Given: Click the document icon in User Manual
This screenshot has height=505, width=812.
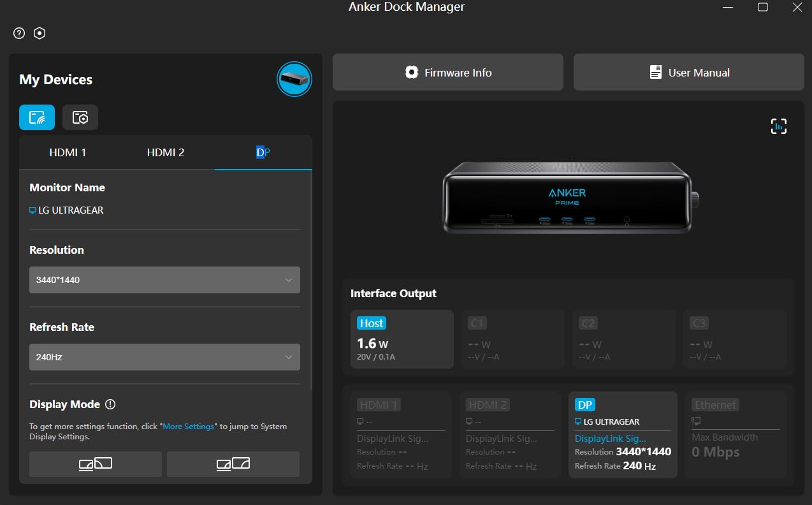Looking at the screenshot, I should (655, 72).
